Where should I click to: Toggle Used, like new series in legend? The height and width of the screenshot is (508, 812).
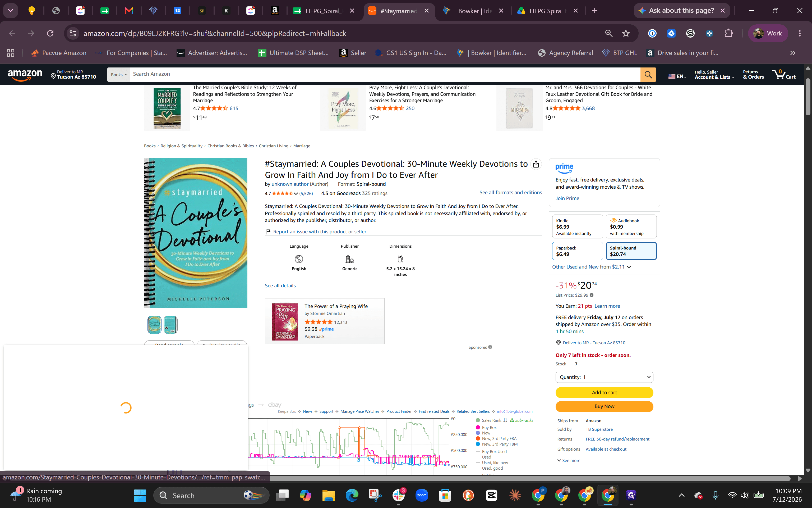coord(492,463)
